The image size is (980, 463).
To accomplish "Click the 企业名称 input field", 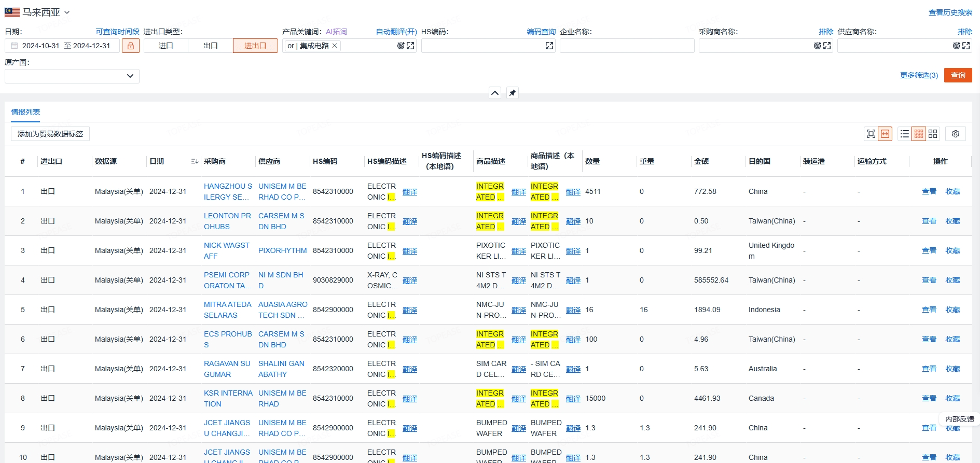I will (x=627, y=46).
